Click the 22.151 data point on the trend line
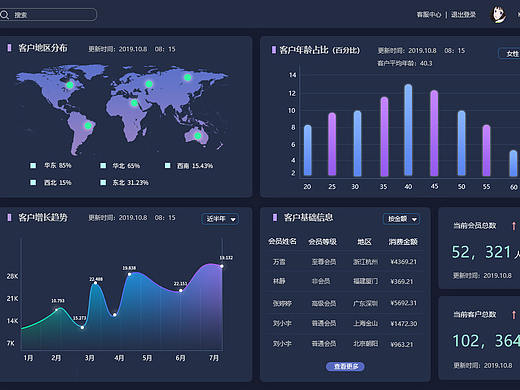 (181, 290)
